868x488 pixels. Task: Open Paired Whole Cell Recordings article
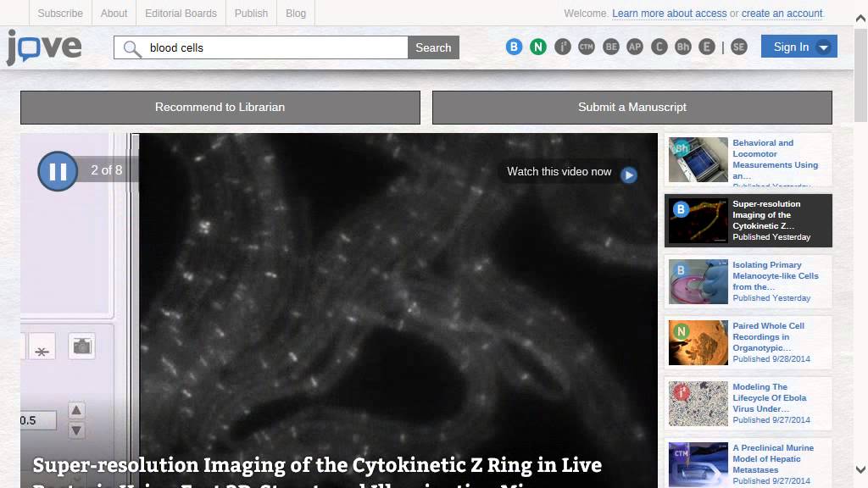pos(768,336)
